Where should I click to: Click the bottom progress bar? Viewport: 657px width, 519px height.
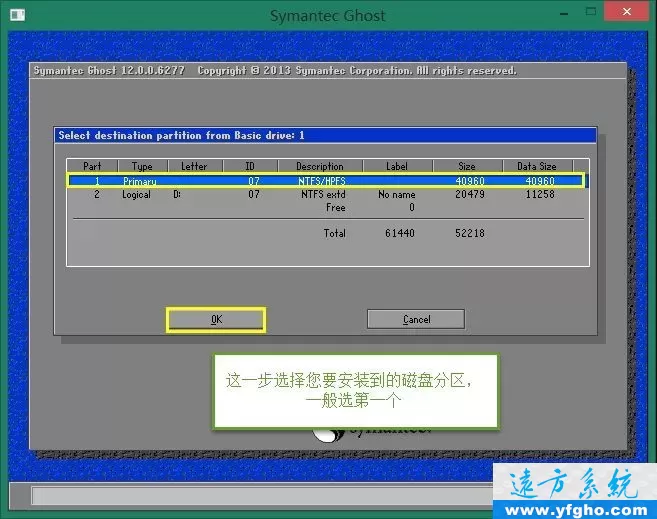262,496
